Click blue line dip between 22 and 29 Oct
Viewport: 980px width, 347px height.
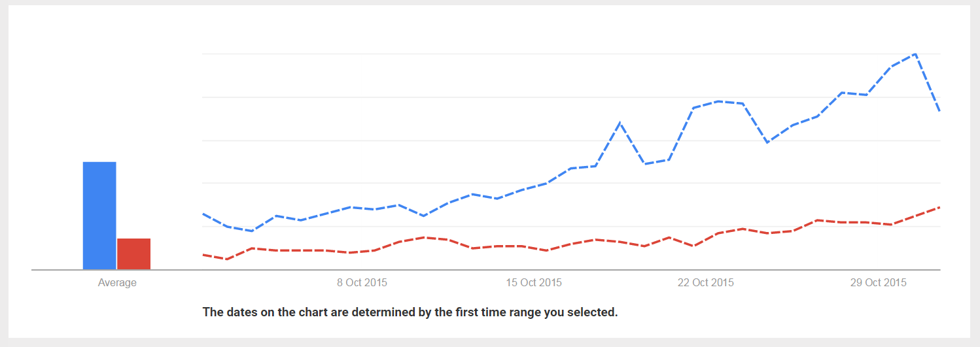[767, 142]
